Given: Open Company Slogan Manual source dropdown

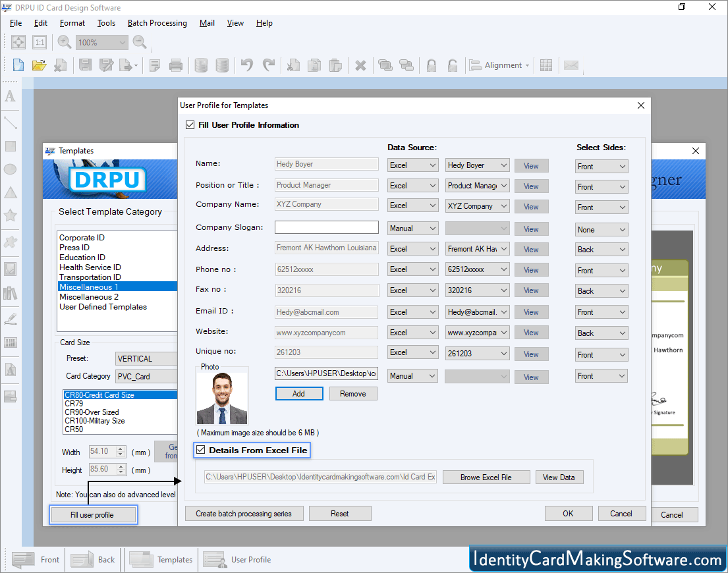Looking at the screenshot, I should coord(412,229).
